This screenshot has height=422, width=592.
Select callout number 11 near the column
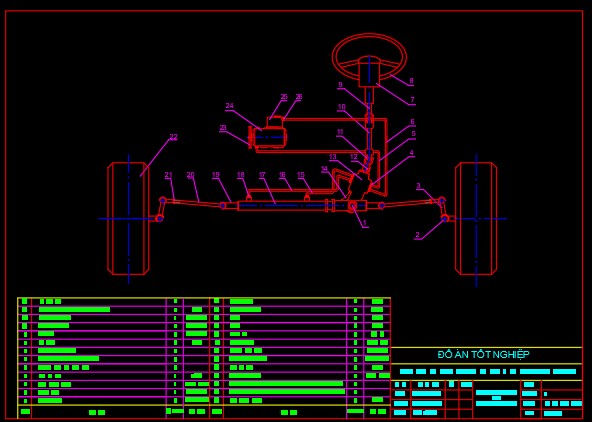(x=340, y=132)
